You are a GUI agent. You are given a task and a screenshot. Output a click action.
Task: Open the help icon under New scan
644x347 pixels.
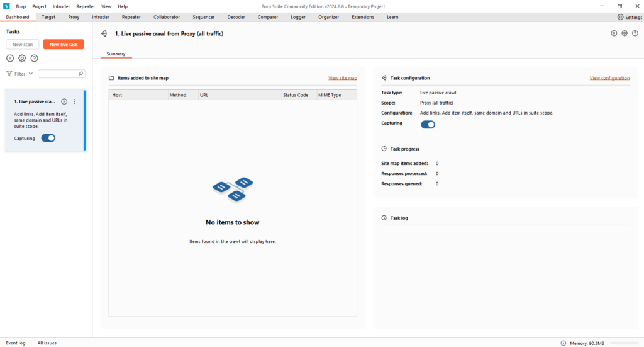click(35, 59)
